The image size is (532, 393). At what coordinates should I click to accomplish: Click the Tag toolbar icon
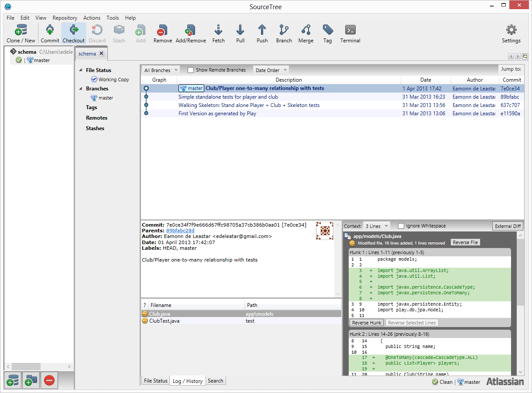328,30
